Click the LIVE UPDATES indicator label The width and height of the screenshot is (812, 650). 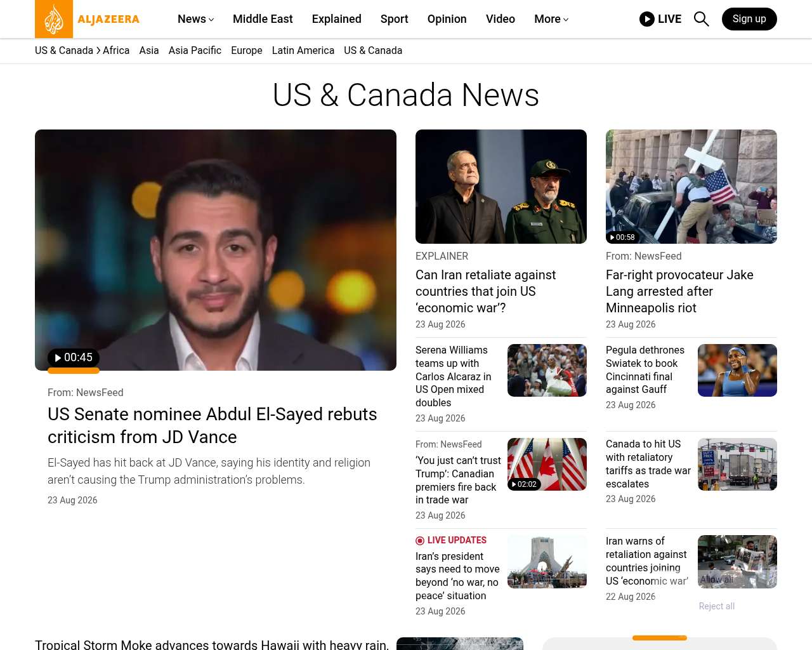451,540
